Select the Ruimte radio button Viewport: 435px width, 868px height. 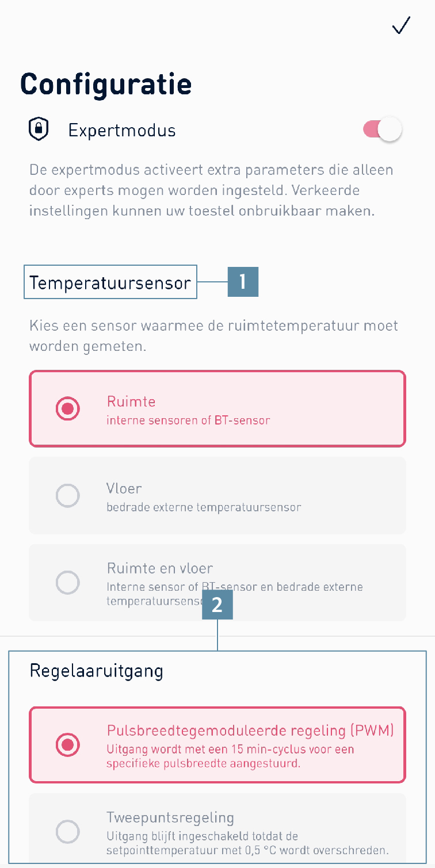(68, 409)
